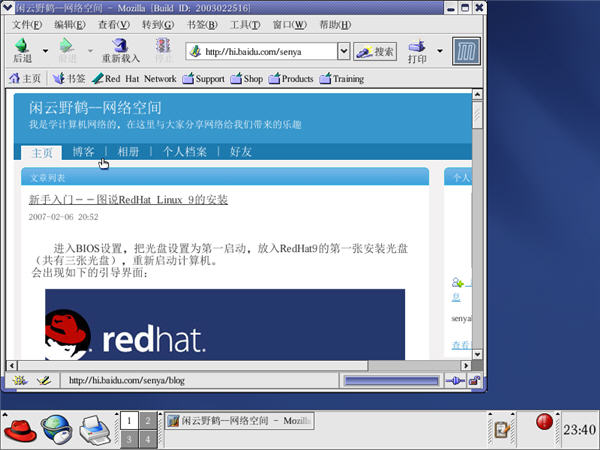This screenshot has height=450, width=600.
Task: Open the 窗口(W) menu
Action: [290, 25]
